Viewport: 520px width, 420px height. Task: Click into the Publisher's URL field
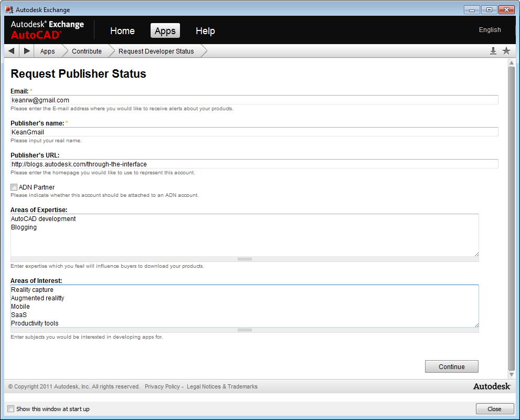tap(254, 164)
